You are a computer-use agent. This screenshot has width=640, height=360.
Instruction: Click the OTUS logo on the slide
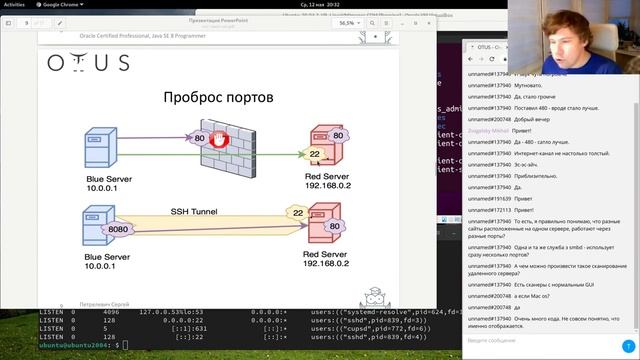pos(89,62)
